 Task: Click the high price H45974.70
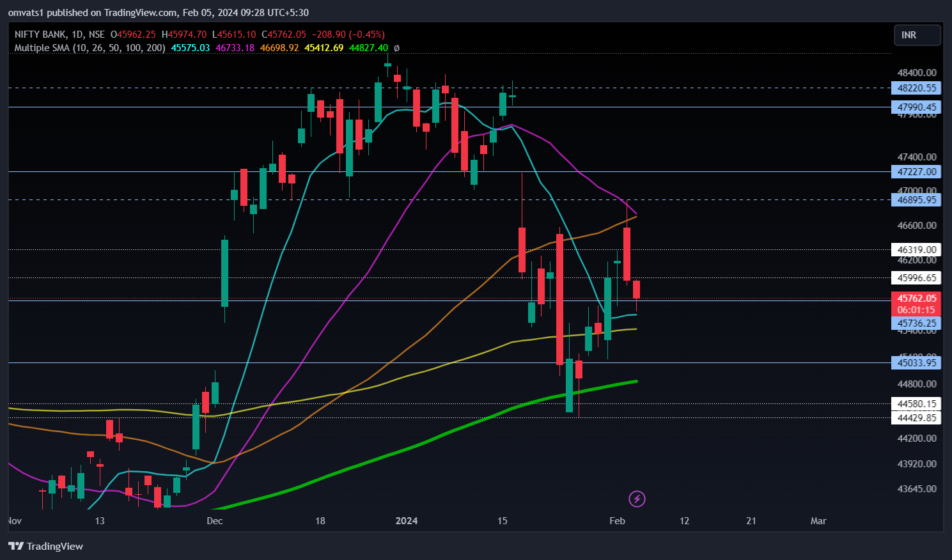184,35
